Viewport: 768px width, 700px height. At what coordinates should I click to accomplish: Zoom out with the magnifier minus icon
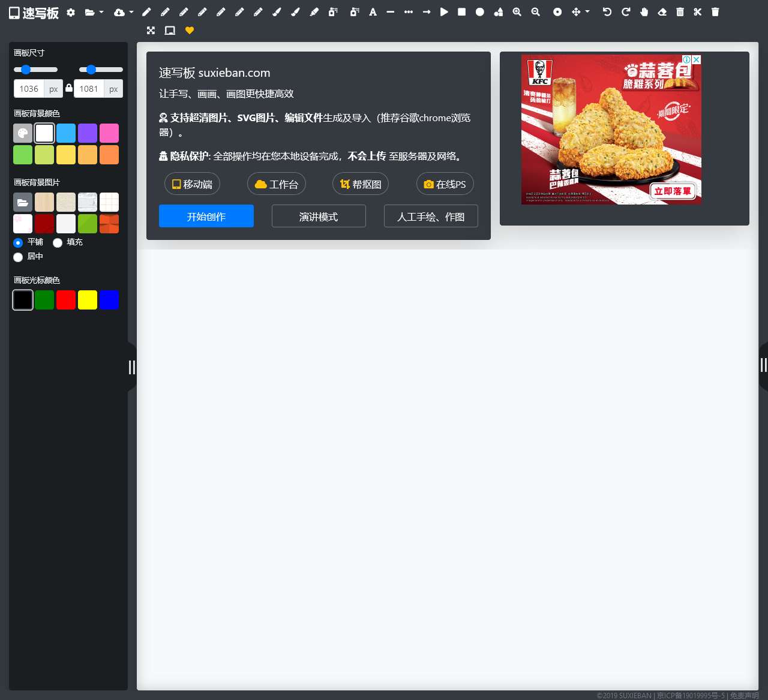point(536,12)
